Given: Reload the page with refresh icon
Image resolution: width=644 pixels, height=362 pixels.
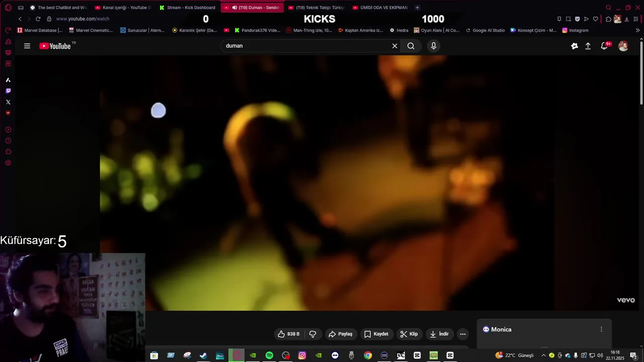Looking at the screenshot, I should click(x=38, y=19).
